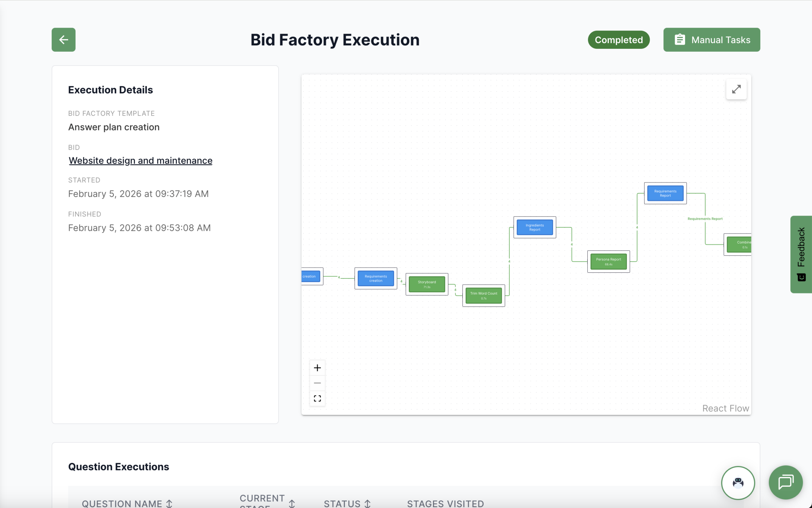
Task: Select the Requirements creation node
Action: point(376,278)
